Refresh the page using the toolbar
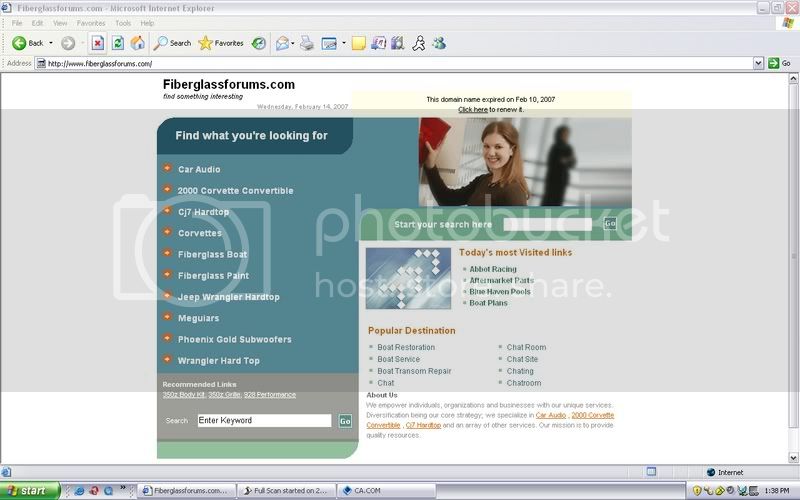The width and height of the screenshot is (800, 500). [x=118, y=43]
